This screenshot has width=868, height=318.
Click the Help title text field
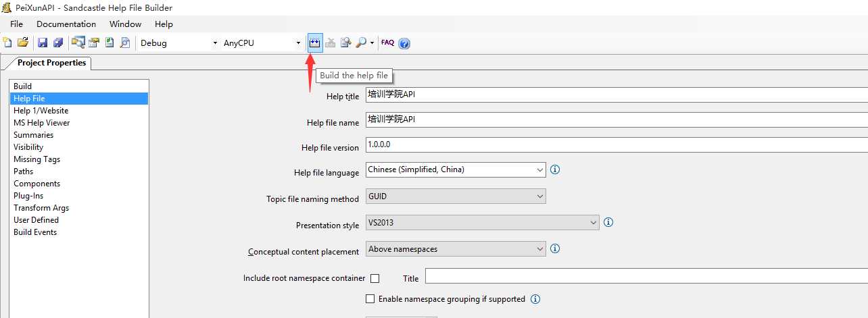pyautogui.click(x=617, y=95)
